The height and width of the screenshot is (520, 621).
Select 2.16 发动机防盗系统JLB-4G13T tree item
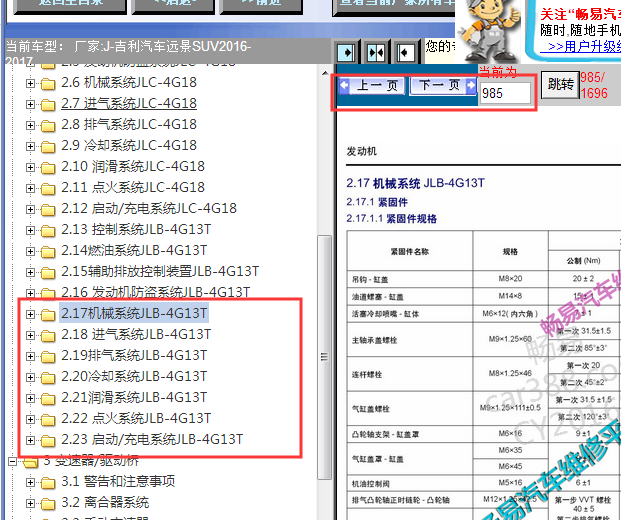[x=155, y=292]
